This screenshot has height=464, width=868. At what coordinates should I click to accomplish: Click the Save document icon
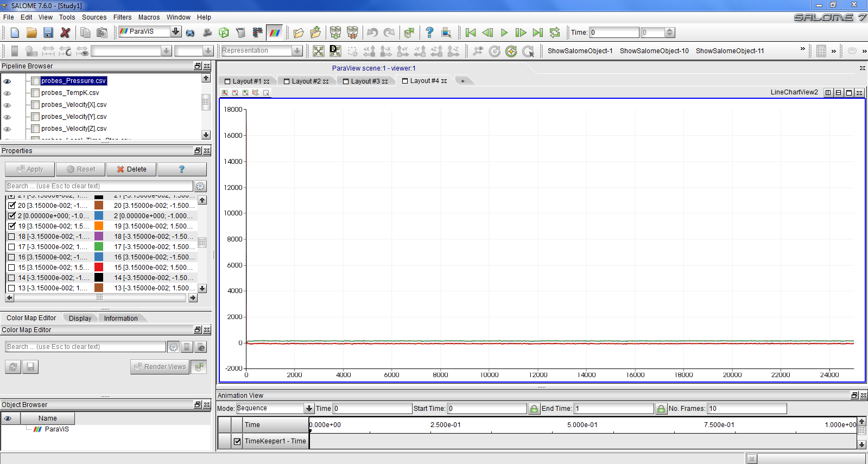click(48, 33)
